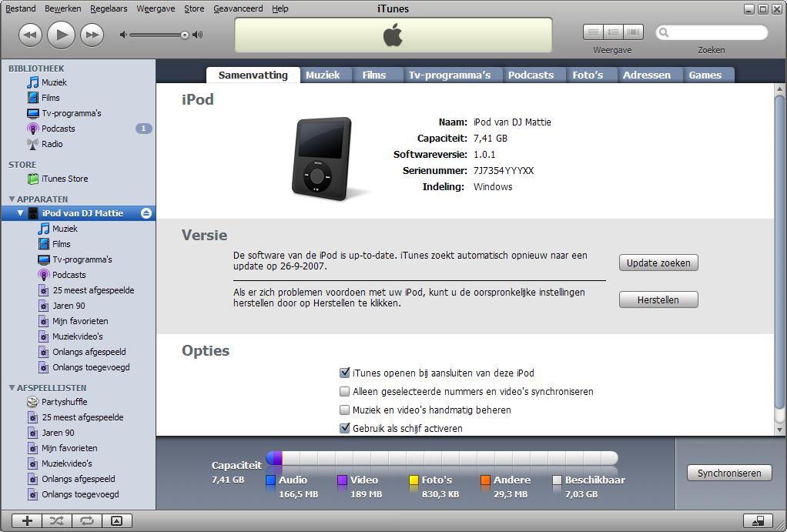The image size is (787, 532).
Task: Open the Bestand menu
Action: tap(21, 8)
